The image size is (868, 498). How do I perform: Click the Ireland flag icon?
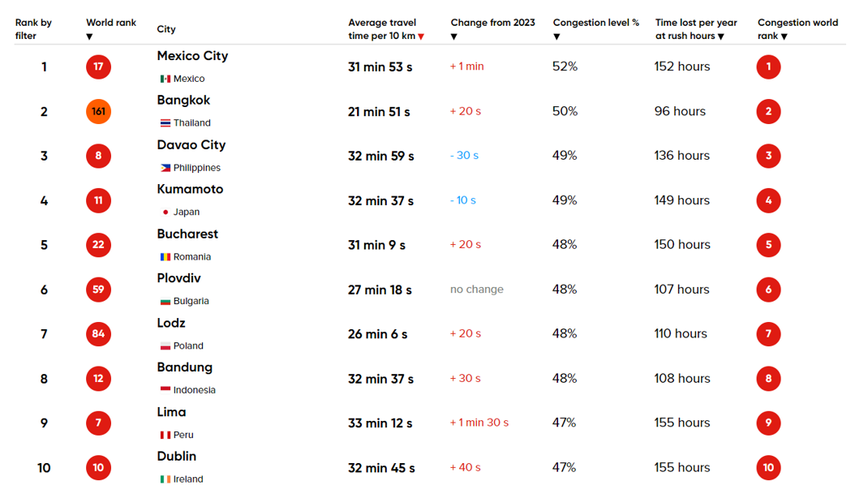[165, 479]
